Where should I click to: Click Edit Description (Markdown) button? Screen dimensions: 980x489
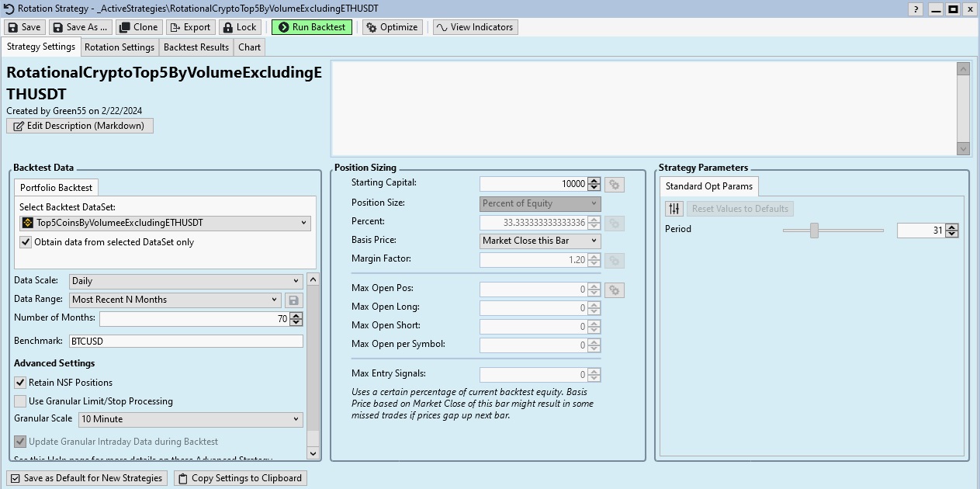80,126
